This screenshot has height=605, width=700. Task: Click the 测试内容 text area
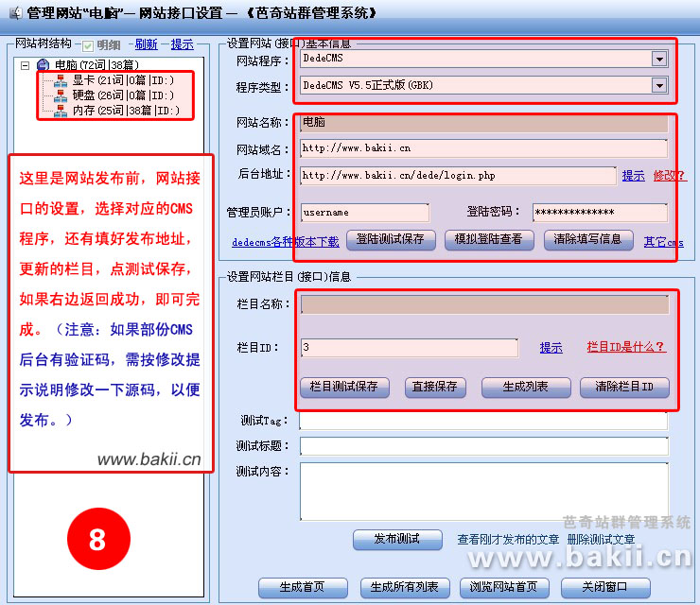[x=484, y=492]
